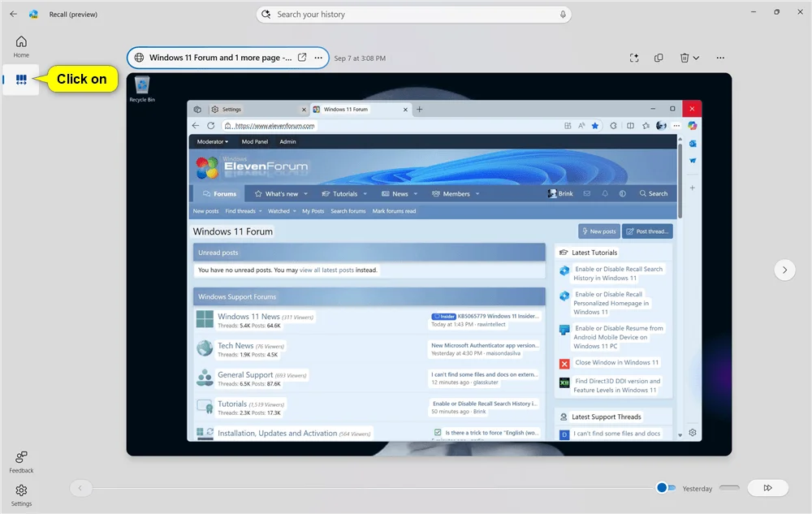The height and width of the screenshot is (514, 812).
Task: Open the Recall more options ellipsis
Action: pyautogui.click(x=720, y=58)
